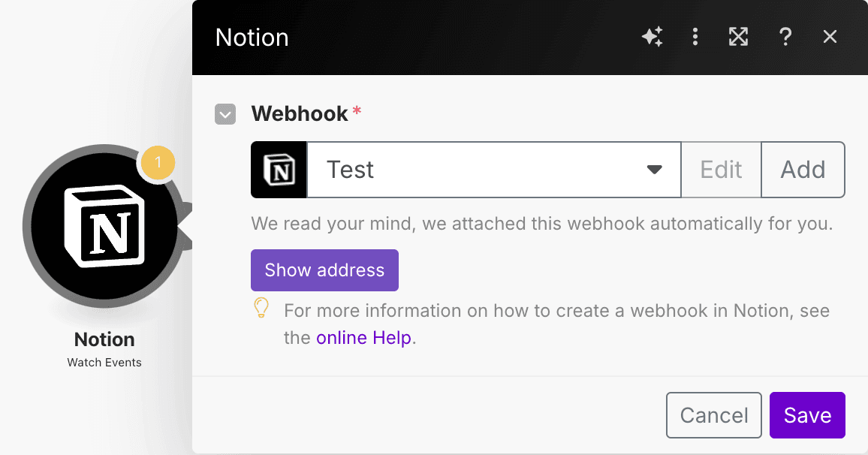Click the AI sparkle assistant icon

coord(652,37)
